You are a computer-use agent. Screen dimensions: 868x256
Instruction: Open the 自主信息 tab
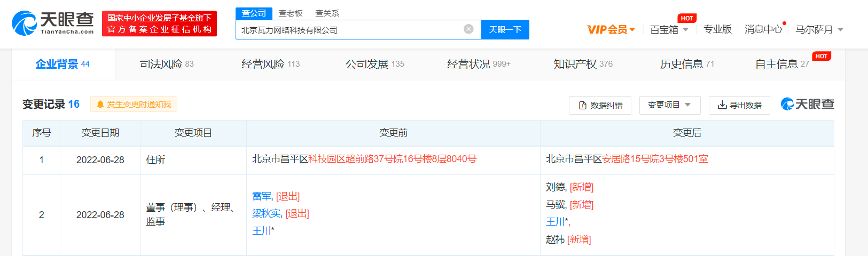coord(782,64)
